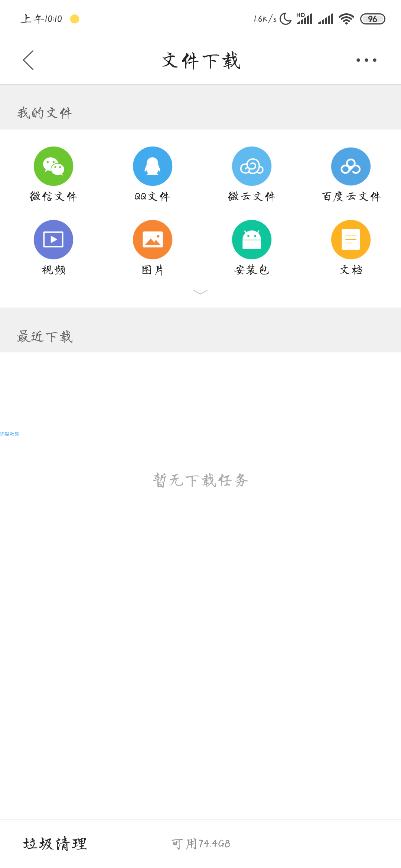
Task: Tap 垃圾清理 junk cleanup button
Action: pos(55,844)
